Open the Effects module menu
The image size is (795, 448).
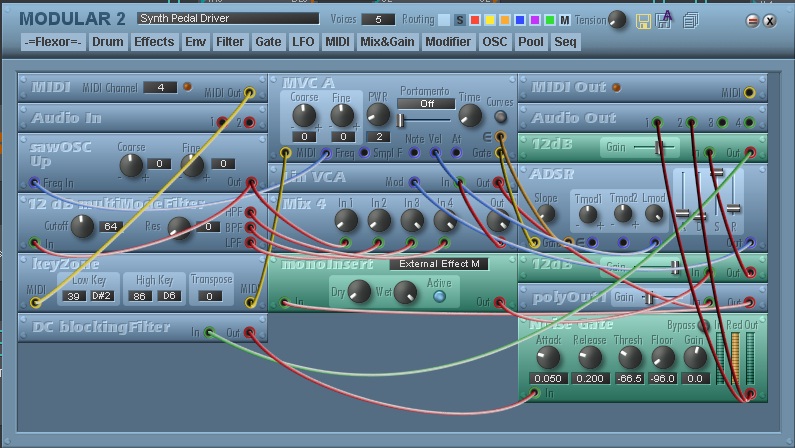154,42
